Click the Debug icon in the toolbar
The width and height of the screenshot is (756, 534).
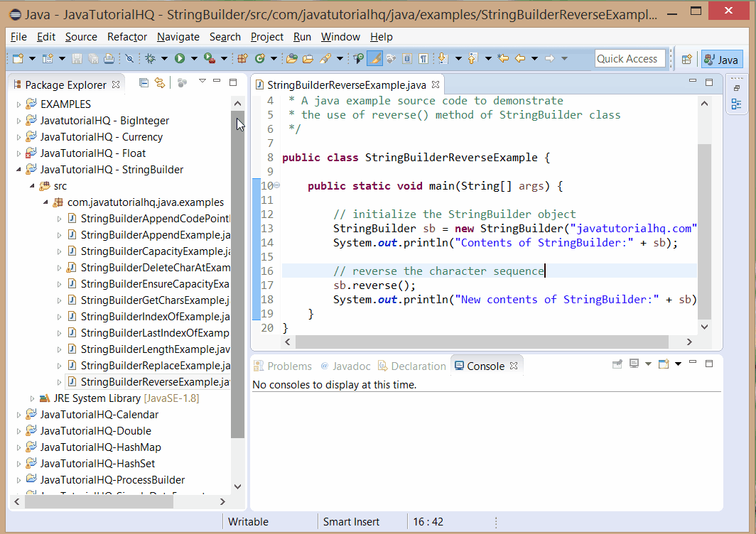tap(152, 58)
